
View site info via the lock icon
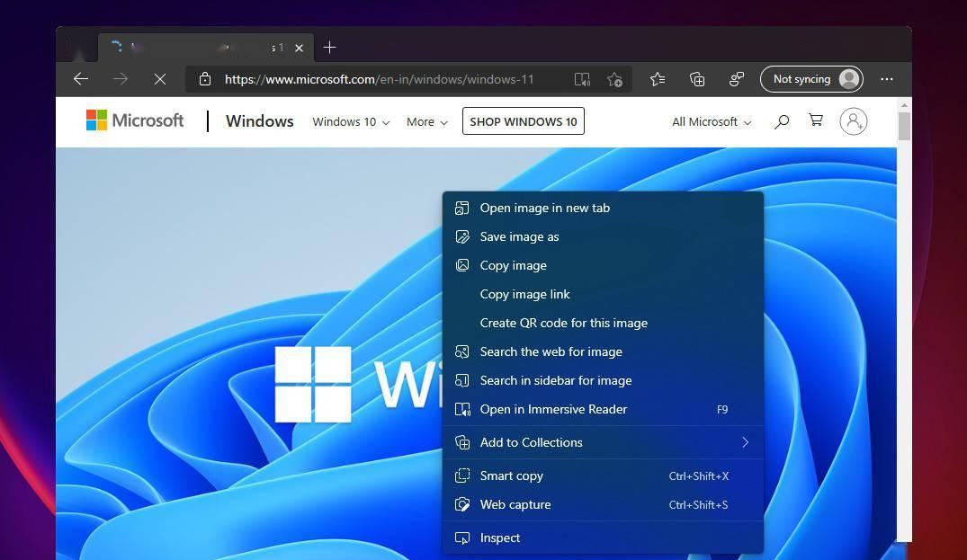point(205,79)
